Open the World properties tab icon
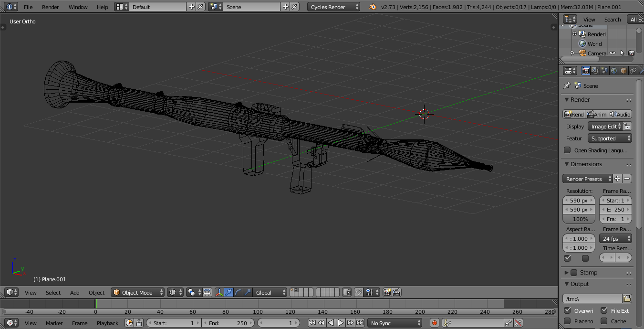Viewport: 644px width, 329px height. click(614, 71)
